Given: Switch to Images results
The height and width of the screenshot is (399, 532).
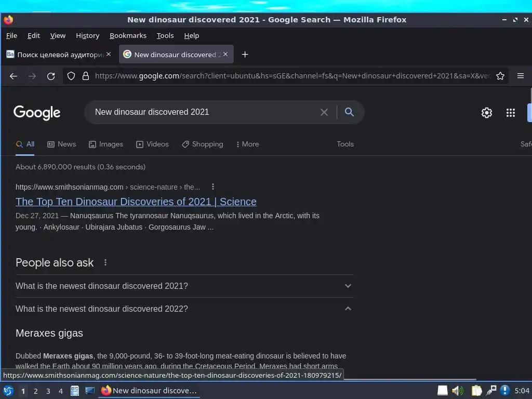Looking at the screenshot, I should [x=106, y=144].
